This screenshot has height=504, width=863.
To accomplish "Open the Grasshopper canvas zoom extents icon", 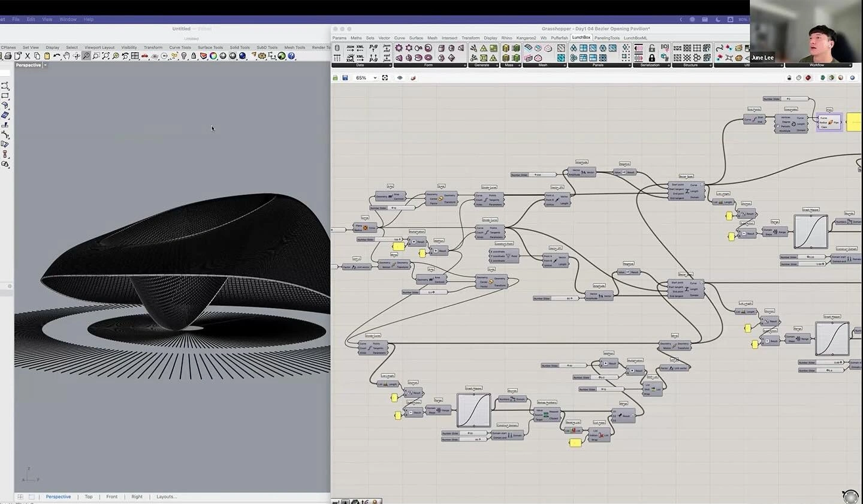I will coord(385,77).
